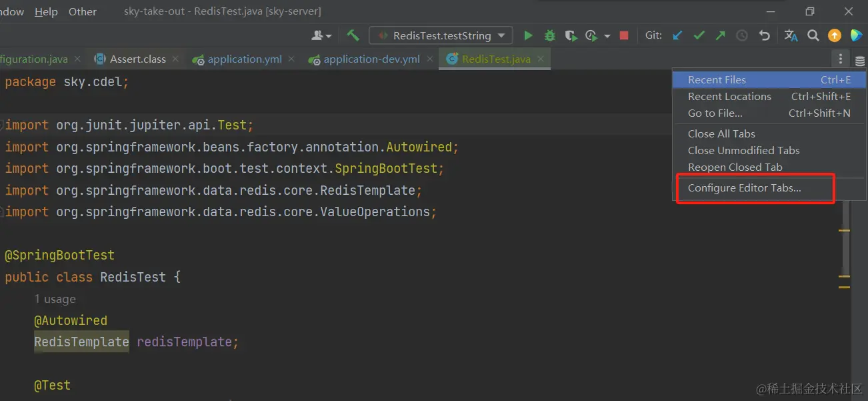Close the Assert.class tab
This screenshot has width=868, height=401.
coord(176,59)
